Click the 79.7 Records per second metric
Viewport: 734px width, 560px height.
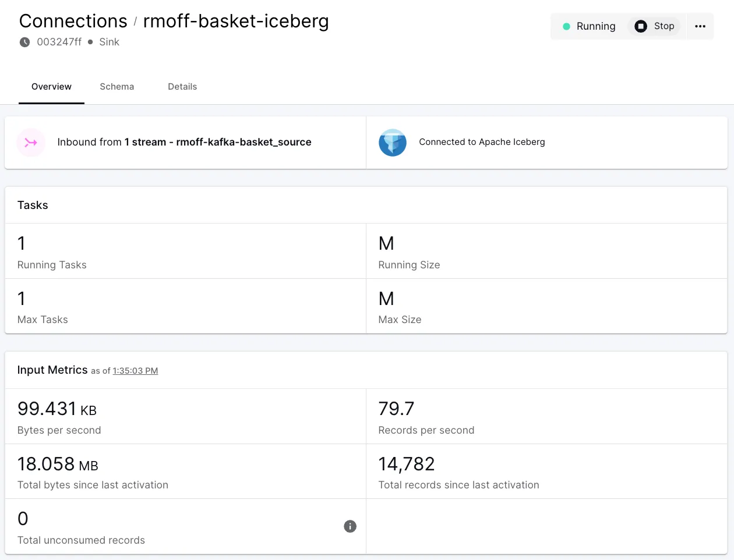pos(396,409)
